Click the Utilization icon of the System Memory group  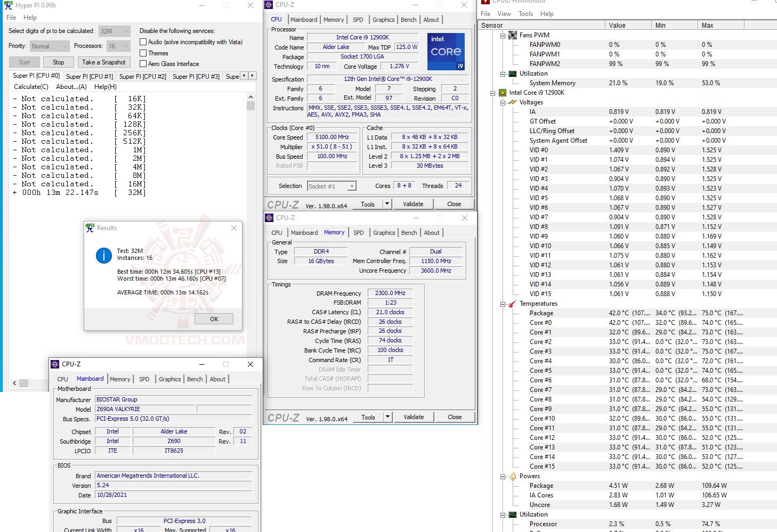tap(513, 73)
